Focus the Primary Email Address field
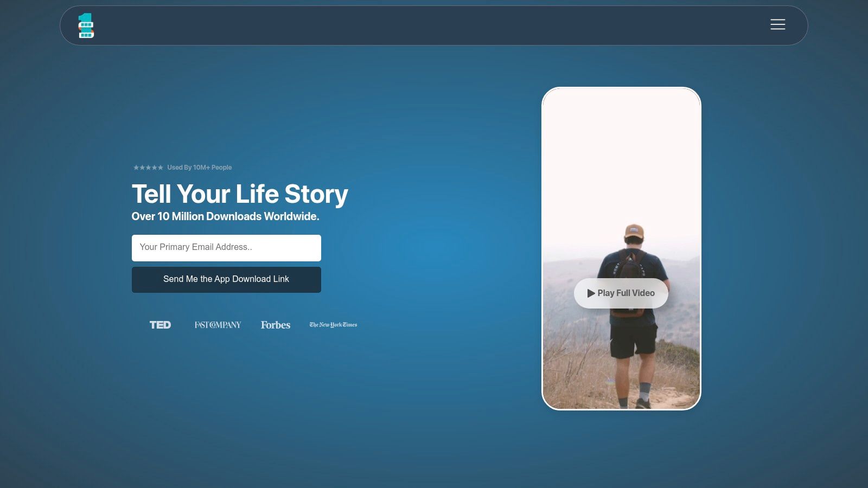Image resolution: width=868 pixels, height=488 pixels. tap(226, 248)
